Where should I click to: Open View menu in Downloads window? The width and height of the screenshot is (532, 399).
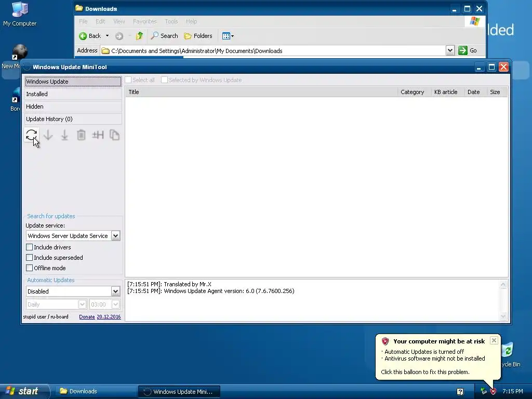[x=119, y=21]
